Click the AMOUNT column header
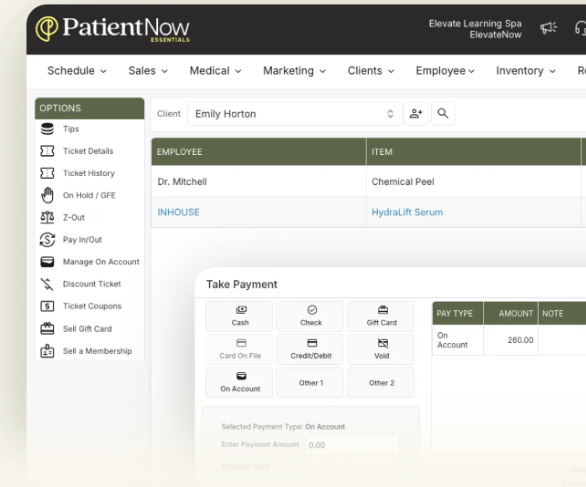Screen dimensions: 586x487 (511, 313)
